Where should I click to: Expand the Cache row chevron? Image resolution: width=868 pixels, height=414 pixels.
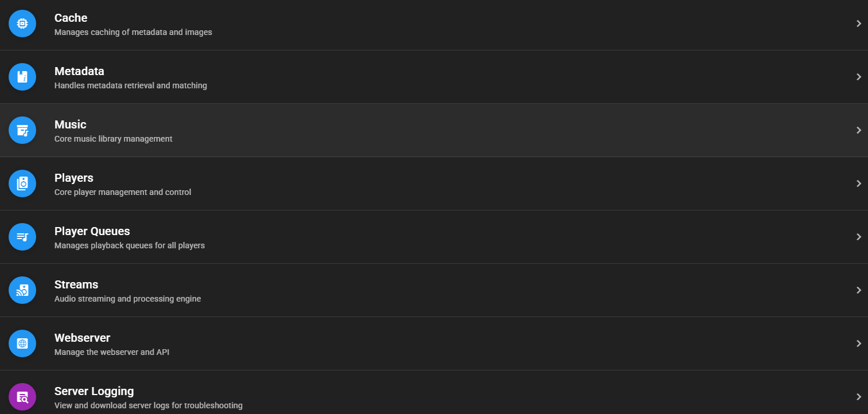pyautogui.click(x=858, y=24)
